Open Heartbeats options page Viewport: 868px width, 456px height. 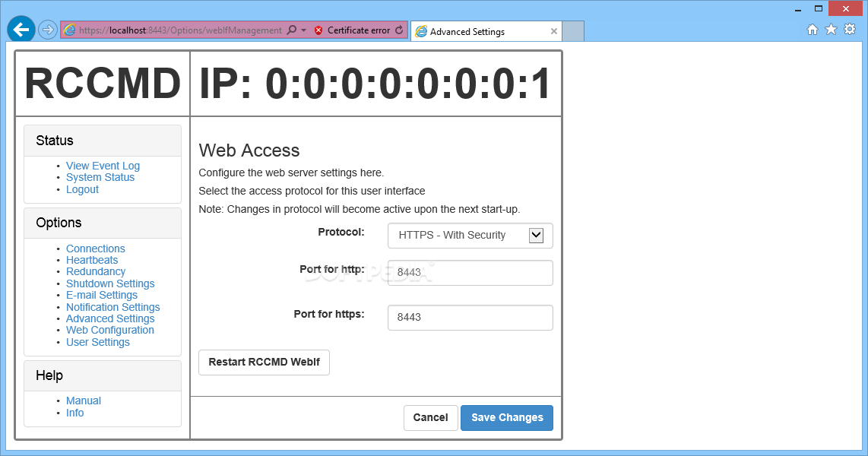click(x=92, y=260)
